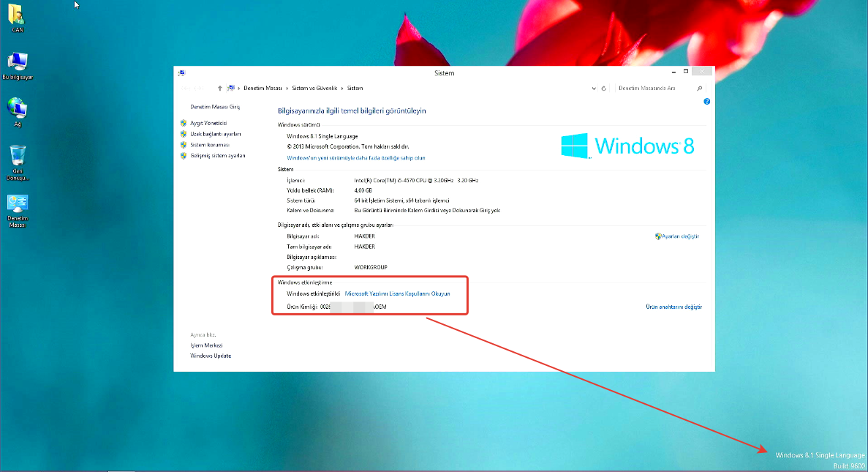Click the HAKDER value beside Bilgisayar adı

click(x=364, y=236)
